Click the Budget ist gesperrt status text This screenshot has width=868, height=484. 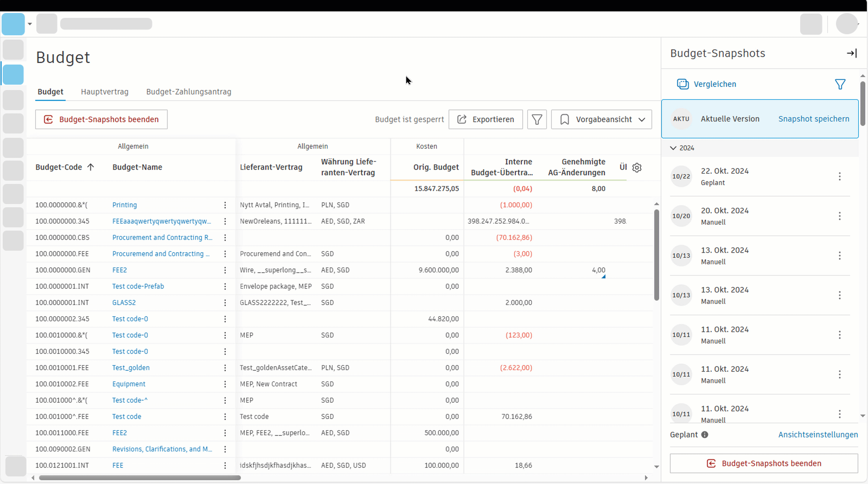(x=409, y=119)
